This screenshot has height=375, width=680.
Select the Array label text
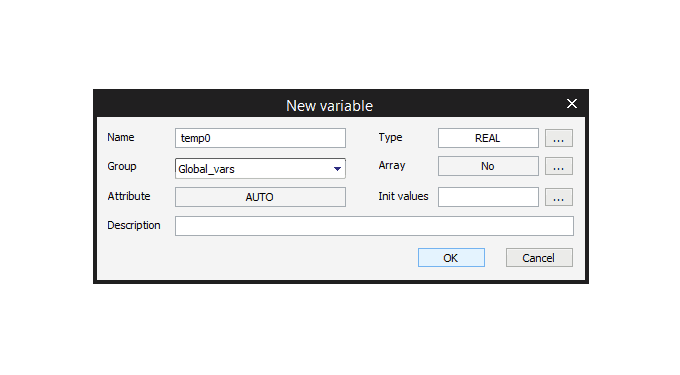(392, 166)
